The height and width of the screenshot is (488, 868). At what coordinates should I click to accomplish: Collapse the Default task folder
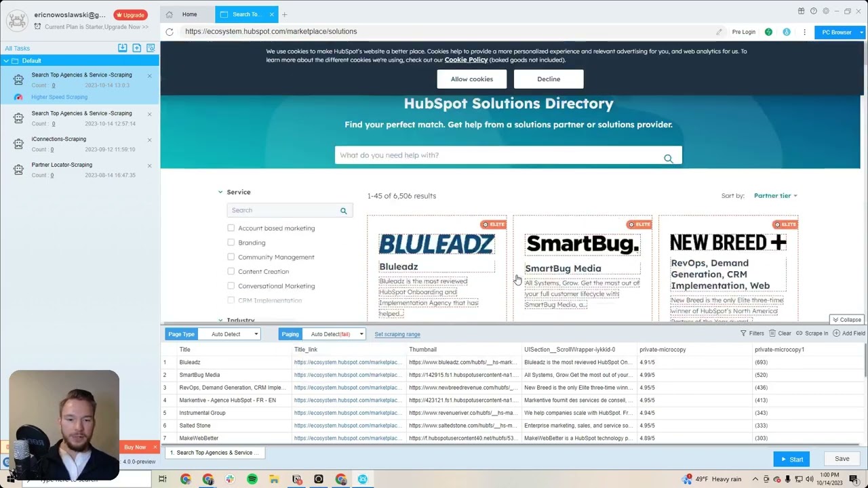click(6, 61)
